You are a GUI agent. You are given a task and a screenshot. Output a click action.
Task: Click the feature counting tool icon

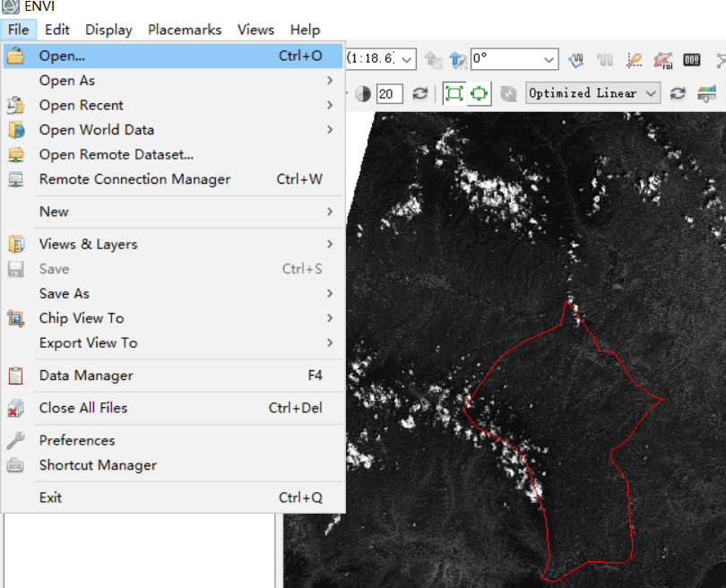(691, 60)
